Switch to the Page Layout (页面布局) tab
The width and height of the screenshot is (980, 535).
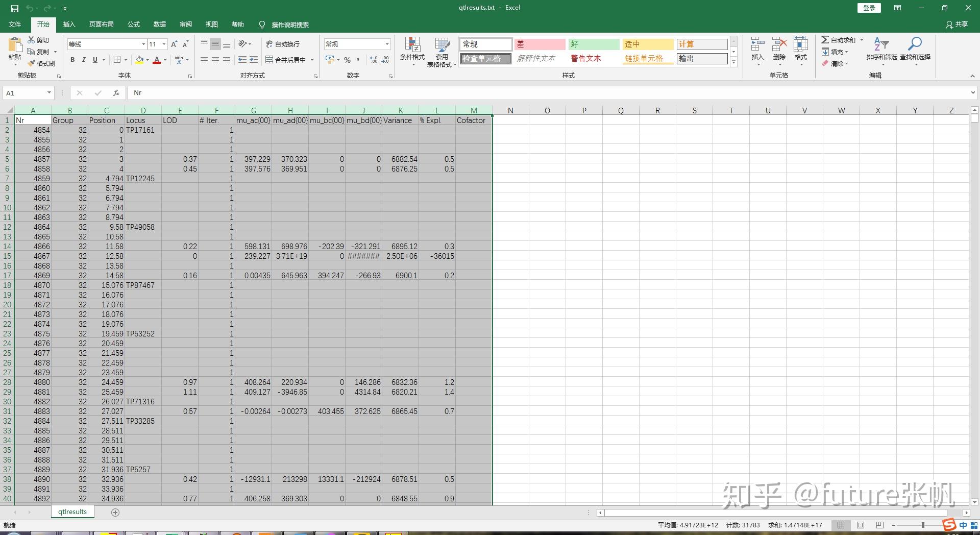[101, 25]
